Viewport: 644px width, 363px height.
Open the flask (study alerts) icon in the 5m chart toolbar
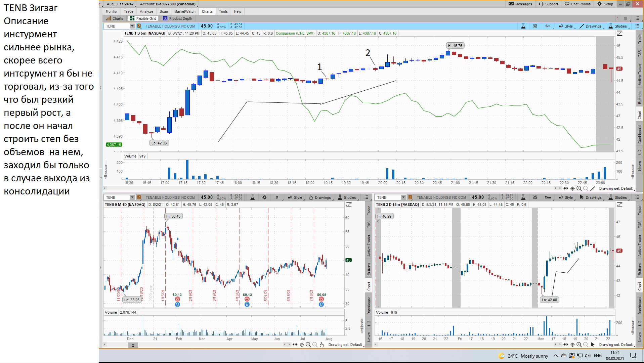click(x=523, y=26)
